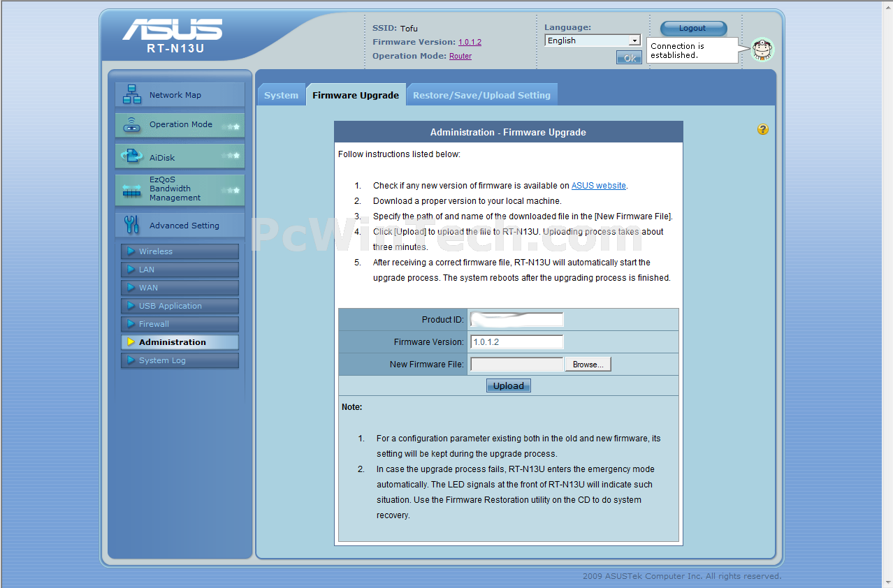Go to LAN settings

[x=180, y=270]
